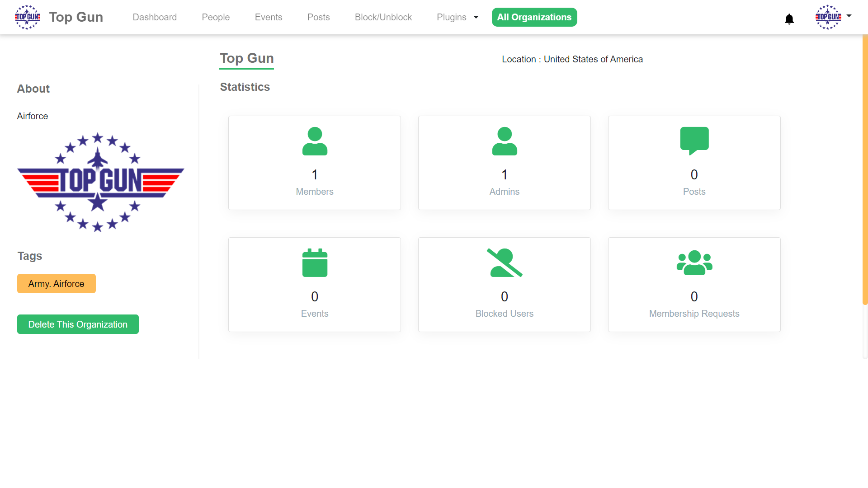Expand the Plugins dropdown arrow

pos(476,17)
